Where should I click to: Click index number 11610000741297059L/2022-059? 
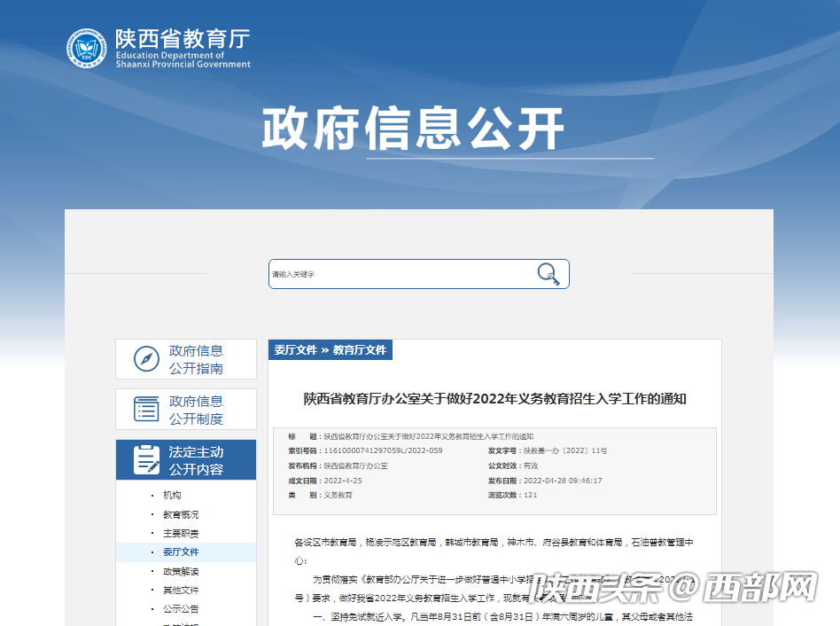(383, 450)
